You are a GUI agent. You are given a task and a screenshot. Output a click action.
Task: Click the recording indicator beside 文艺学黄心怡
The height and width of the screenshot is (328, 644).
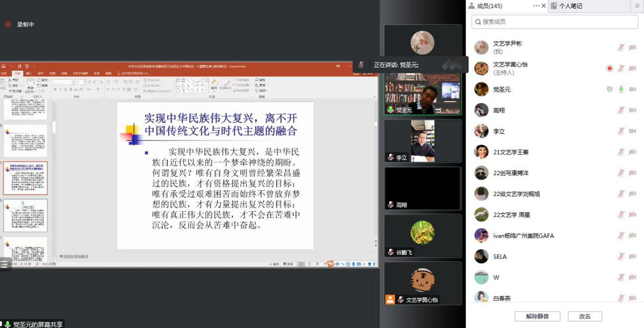(609, 69)
